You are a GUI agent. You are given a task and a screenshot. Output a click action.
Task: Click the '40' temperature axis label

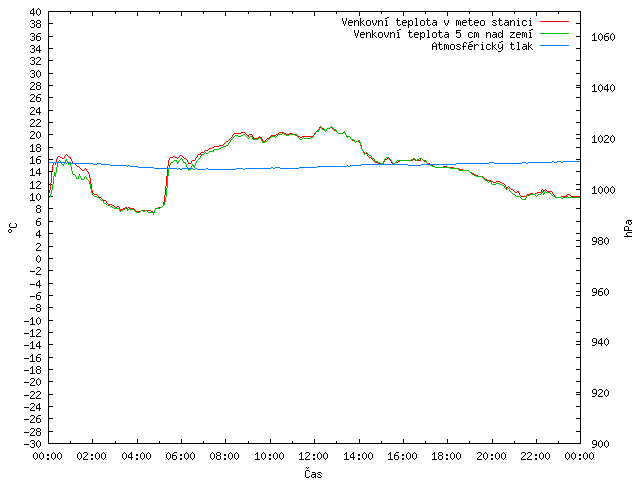click(x=36, y=12)
